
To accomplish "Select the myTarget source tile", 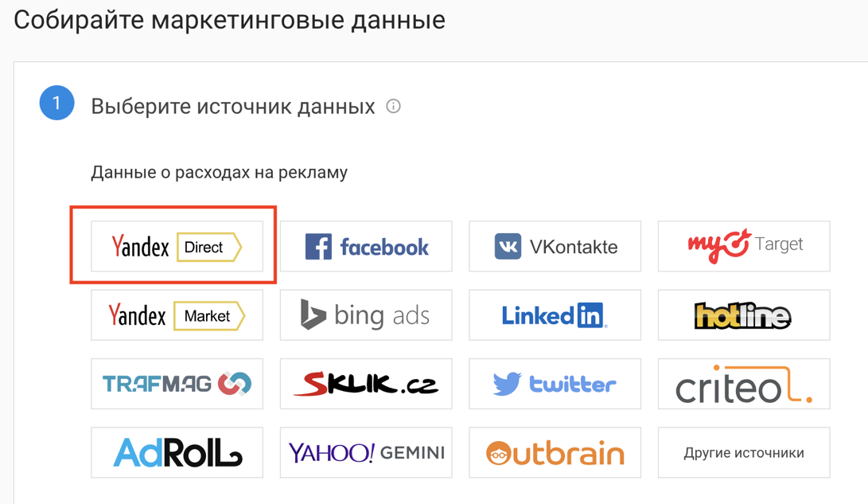I will 744,247.
